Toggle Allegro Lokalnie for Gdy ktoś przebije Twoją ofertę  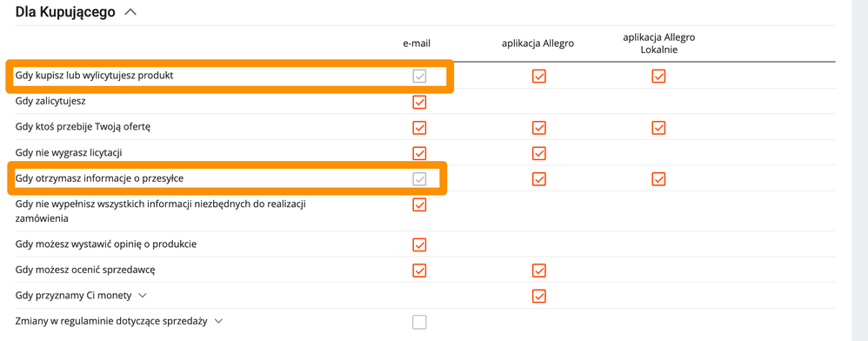658,127
